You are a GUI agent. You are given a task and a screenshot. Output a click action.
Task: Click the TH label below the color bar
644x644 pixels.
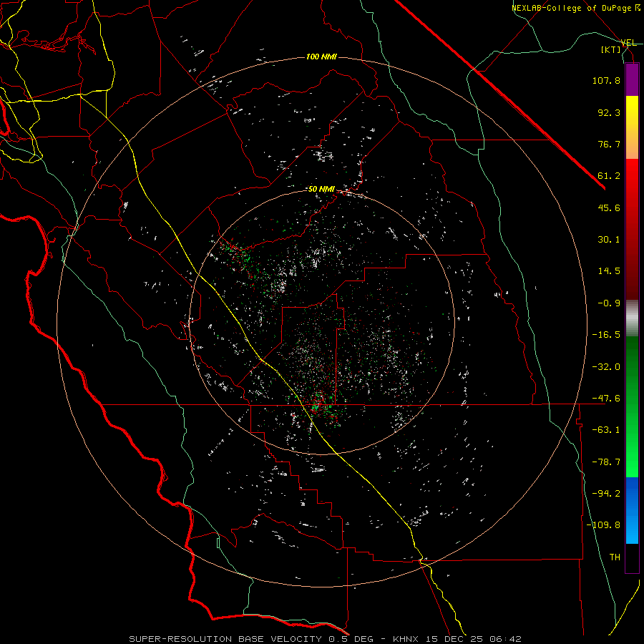(x=615, y=557)
